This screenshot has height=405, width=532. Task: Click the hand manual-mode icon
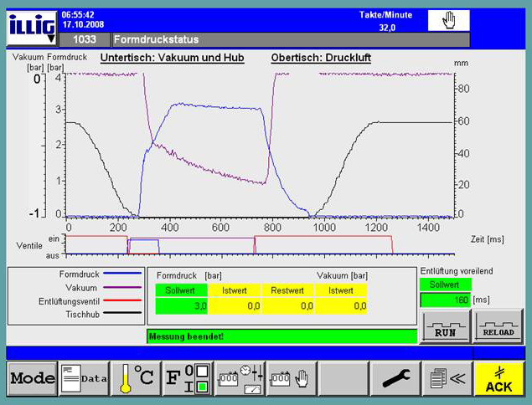pyautogui.click(x=448, y=20)
